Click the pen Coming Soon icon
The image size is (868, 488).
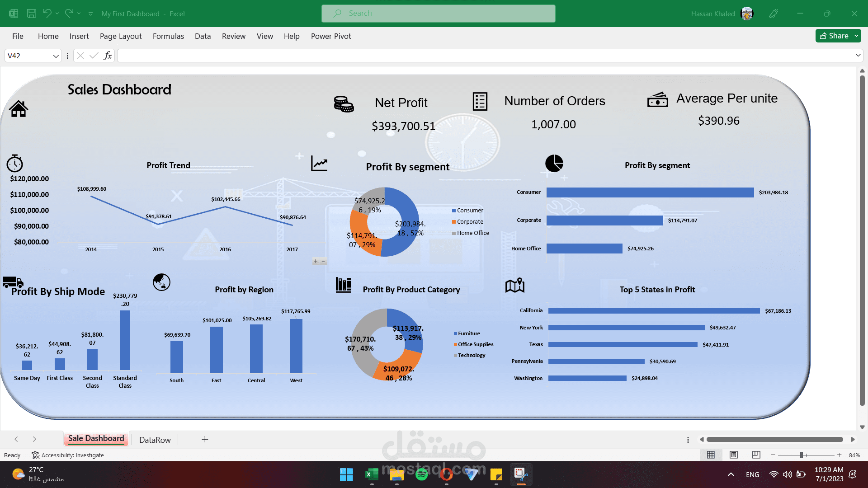coord(774,14)
